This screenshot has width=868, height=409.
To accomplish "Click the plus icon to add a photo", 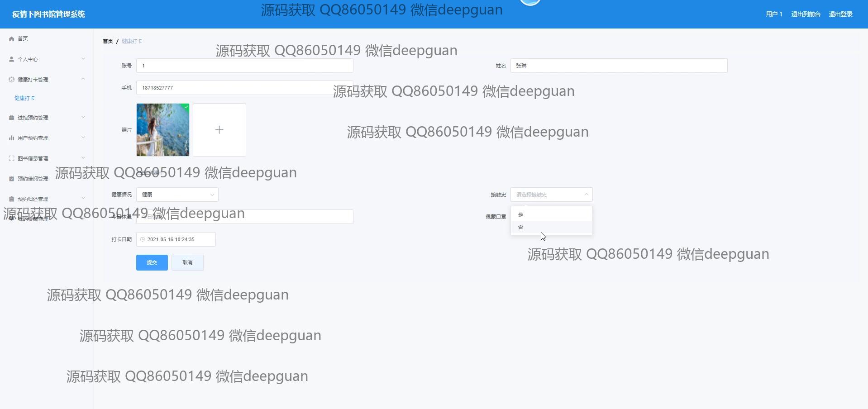I will point(219,130).
